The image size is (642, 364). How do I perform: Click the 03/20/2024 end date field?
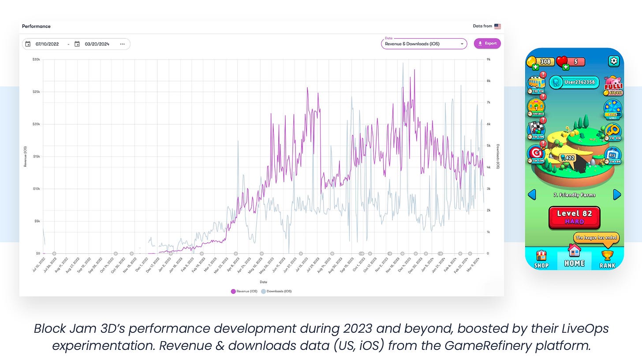click(x=97, y=44)
